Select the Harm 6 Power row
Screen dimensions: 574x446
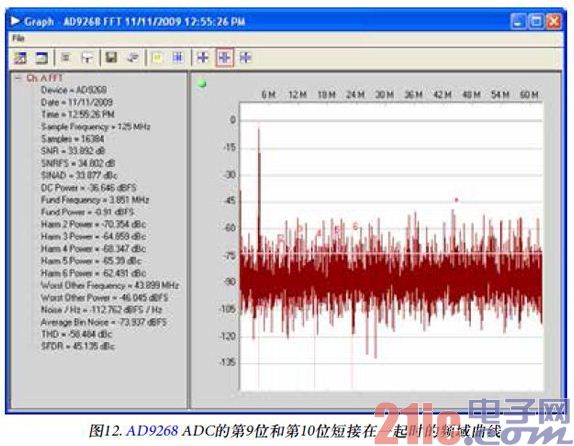coord(93,273)
